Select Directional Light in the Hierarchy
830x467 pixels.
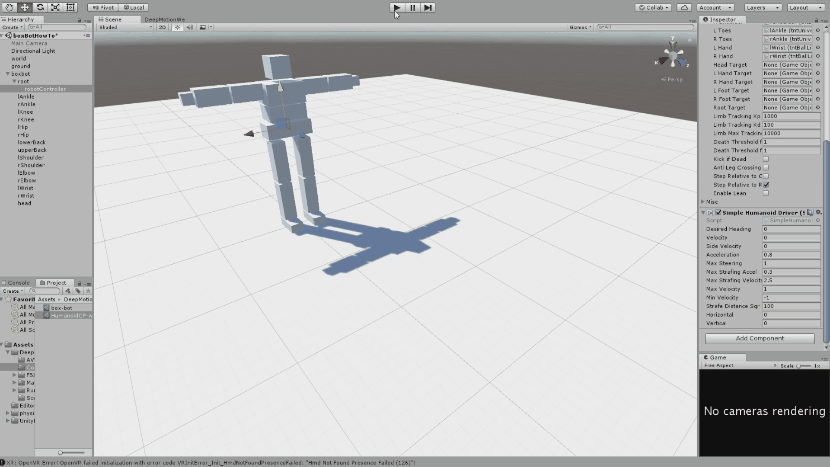coord(33,51)
